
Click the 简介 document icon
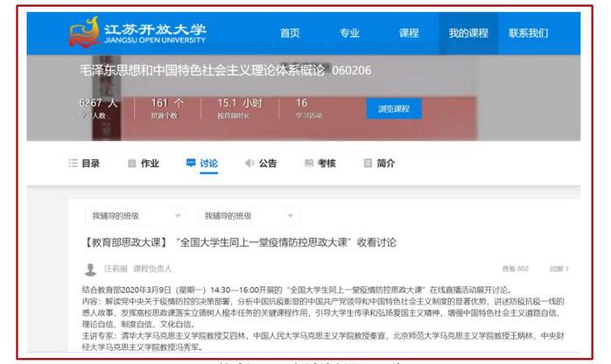click(368, 163)
